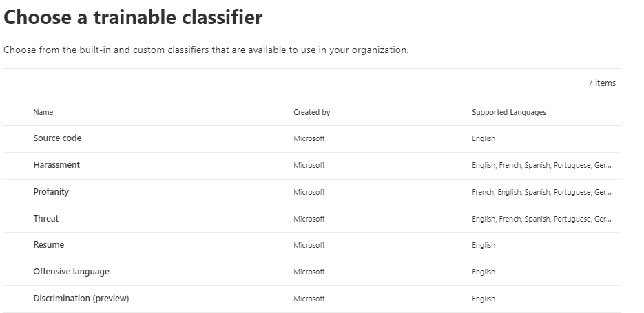Viewport: 644px width, 313px height.
Task: Select the Profanity classifier
Action: (x=51, y=192)
